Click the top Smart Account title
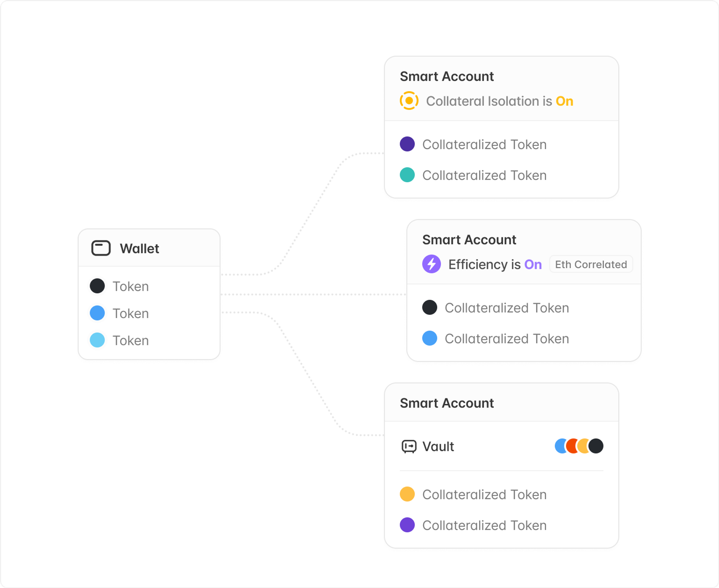Image resolution: width=719 pixels, height=588 pixels. 446,77
